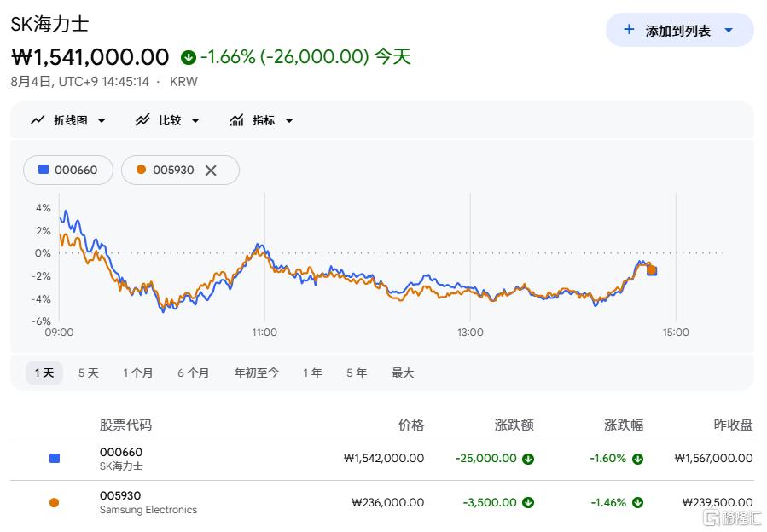The width and height of the screenshot is (767, 532).
Task: Click the Samsung Electronics name
Action: click(x=148, y=510)
